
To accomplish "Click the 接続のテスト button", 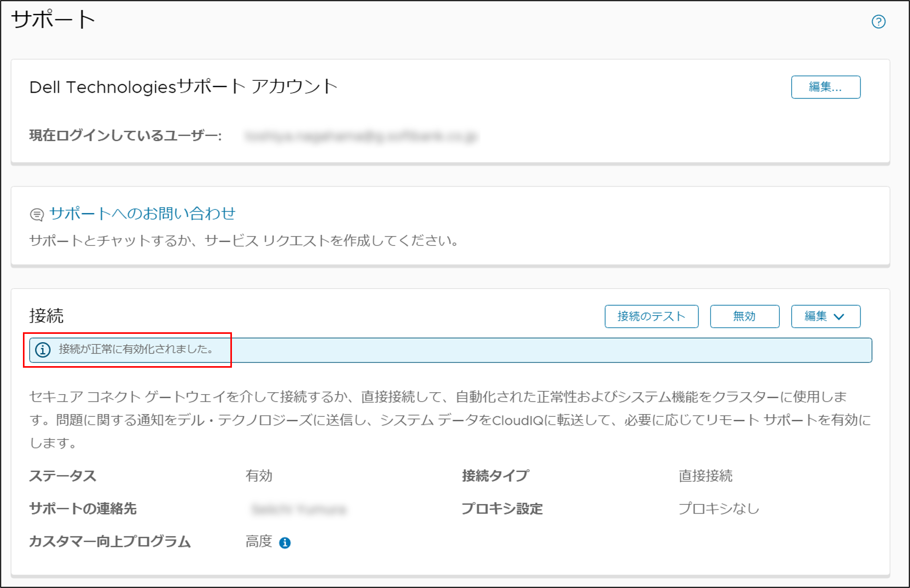I will (x=651, y=316).
